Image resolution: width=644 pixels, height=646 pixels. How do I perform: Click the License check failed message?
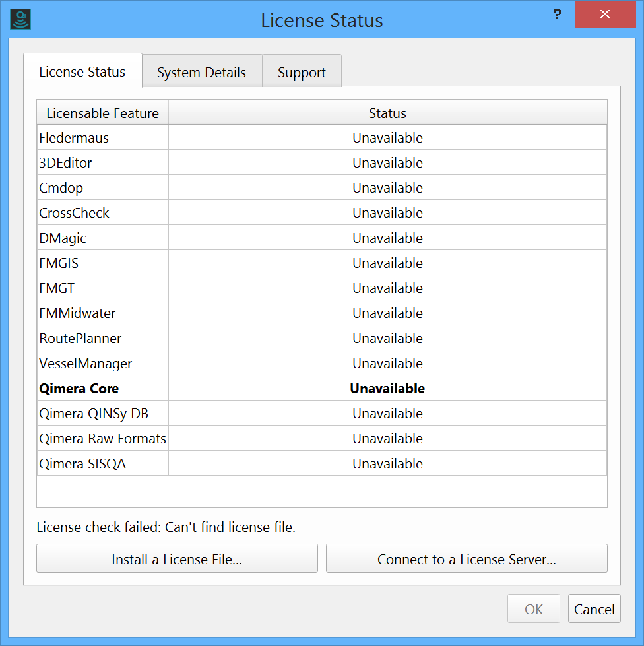(166, 527)
